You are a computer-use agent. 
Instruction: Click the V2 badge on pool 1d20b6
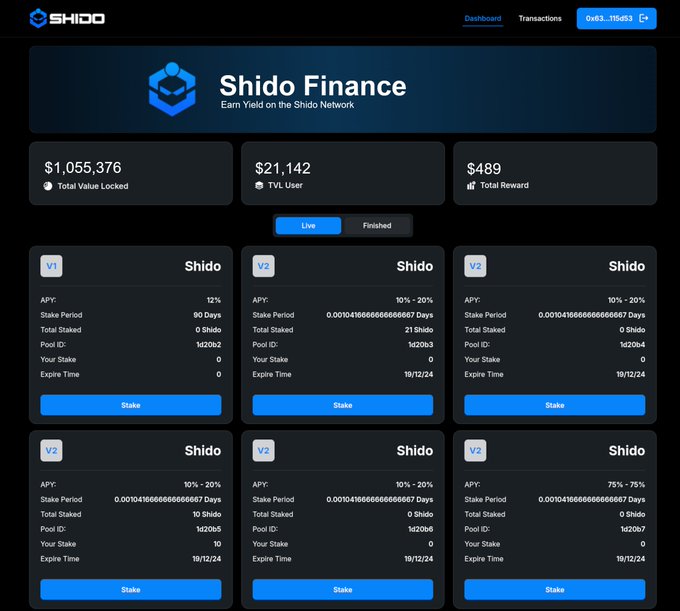(x=263, y=450)
